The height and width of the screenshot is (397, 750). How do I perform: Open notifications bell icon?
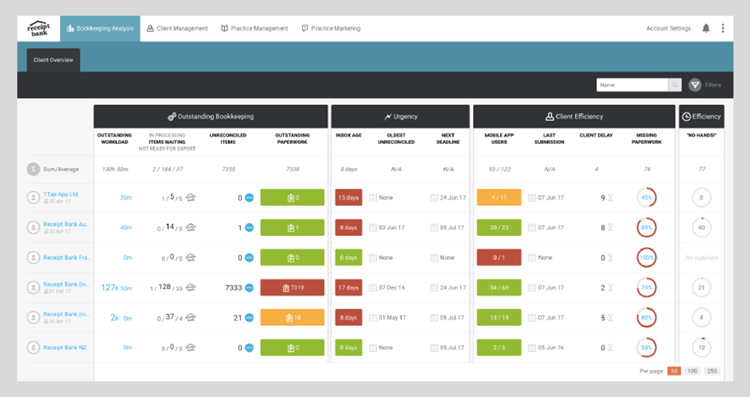(x=706, y=28)
